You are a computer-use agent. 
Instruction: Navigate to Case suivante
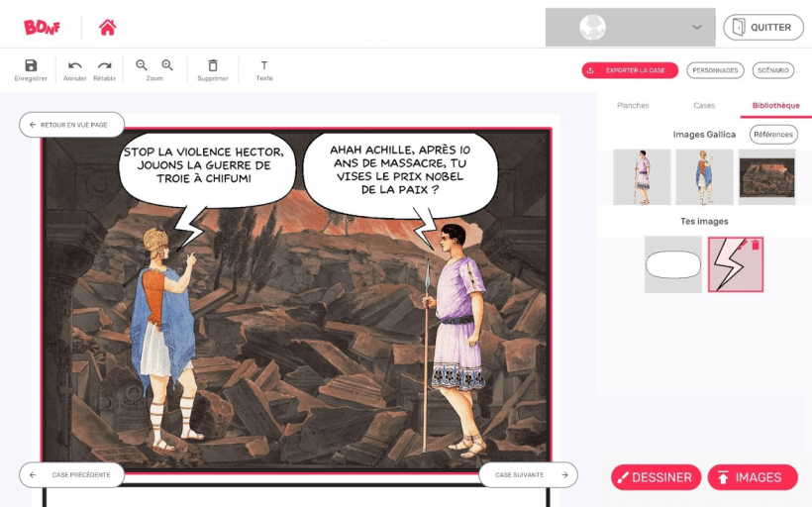[x=528, y=475]
